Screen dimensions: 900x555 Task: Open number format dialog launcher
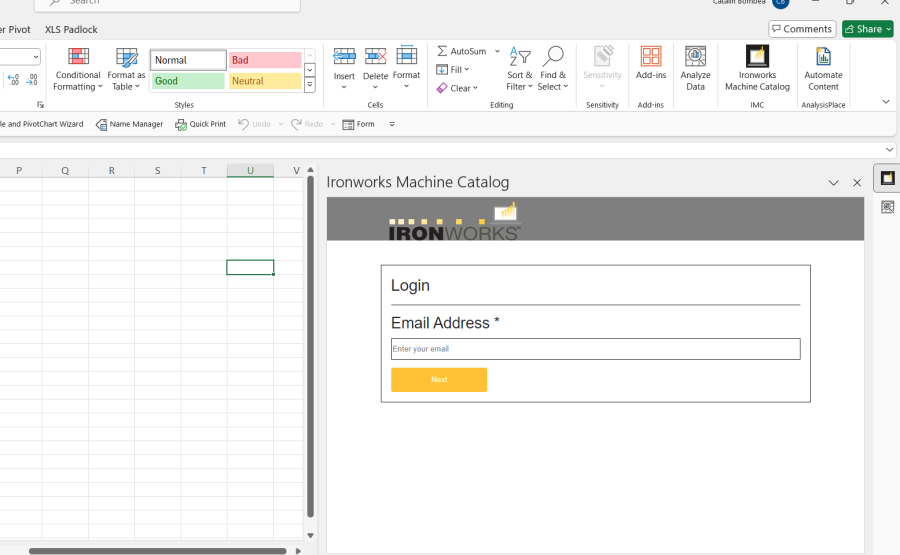(40, 104)
